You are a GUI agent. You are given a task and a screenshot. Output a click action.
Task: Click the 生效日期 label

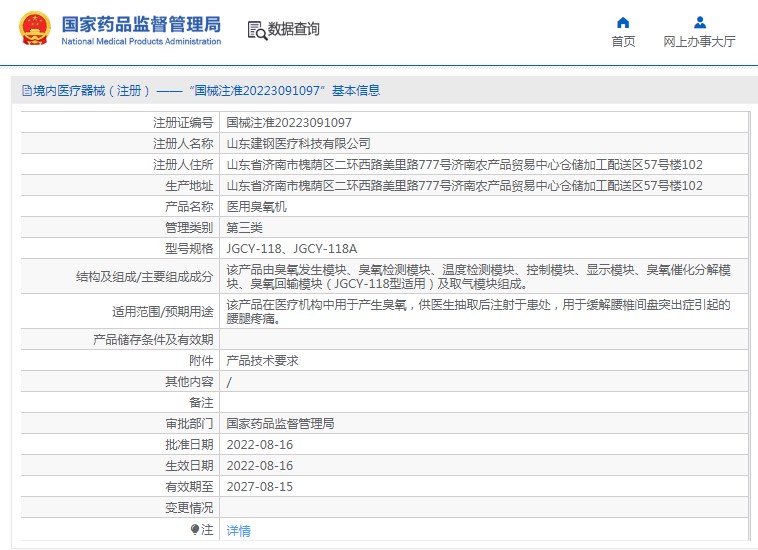tap(190, 466)
